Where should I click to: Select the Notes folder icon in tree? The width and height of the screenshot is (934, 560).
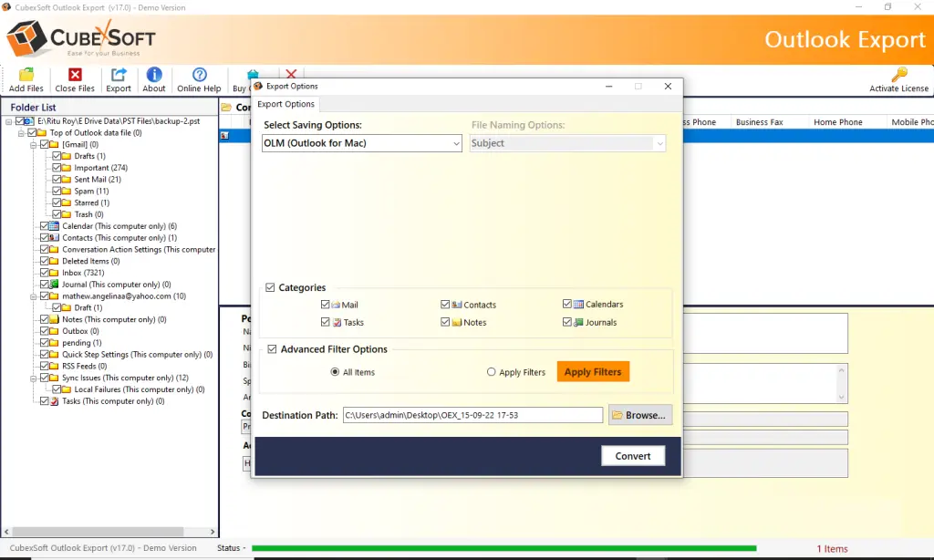point(54,319)
